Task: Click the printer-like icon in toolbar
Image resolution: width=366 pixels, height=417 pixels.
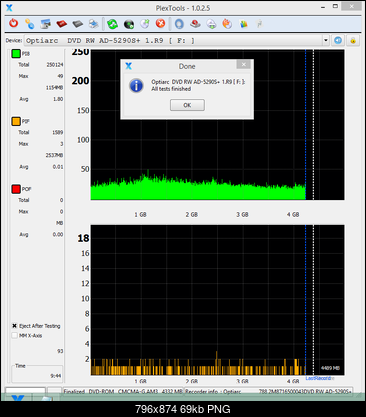Action: (x=94, y=24)
